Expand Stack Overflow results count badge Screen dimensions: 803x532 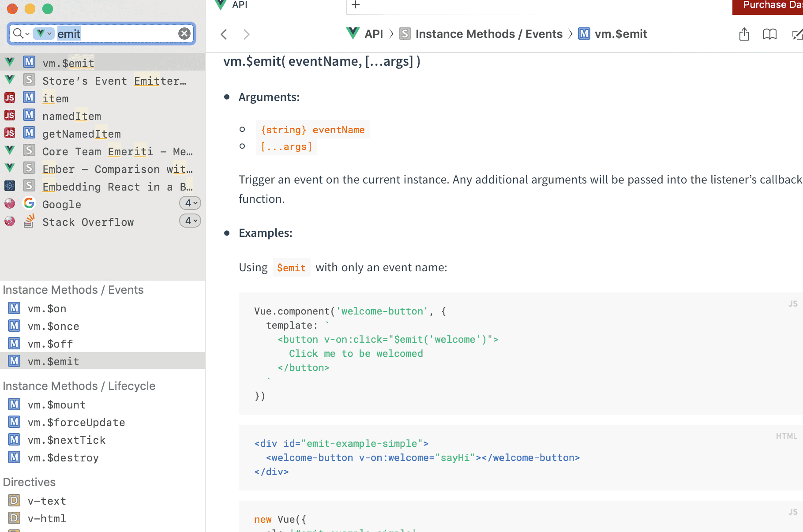point(190,221)
